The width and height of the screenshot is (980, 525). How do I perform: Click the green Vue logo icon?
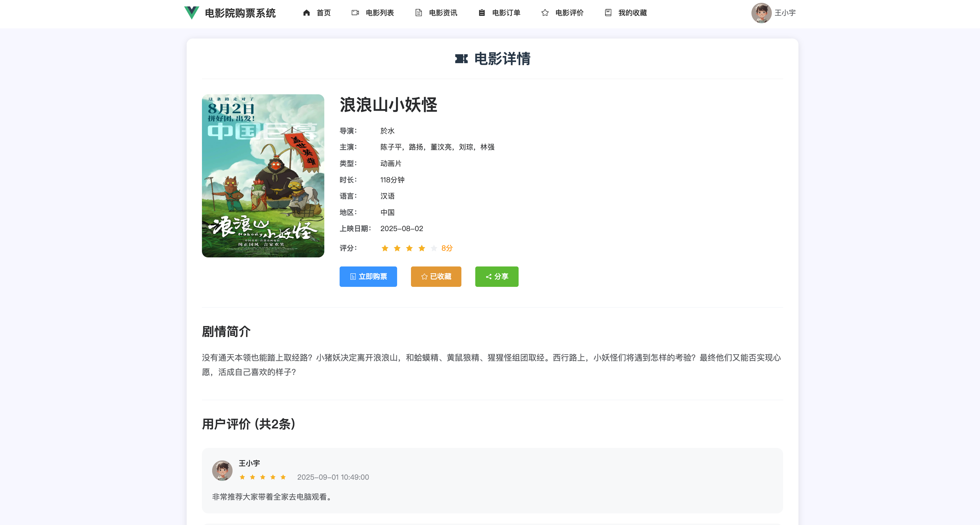click(x=191, y=12)
